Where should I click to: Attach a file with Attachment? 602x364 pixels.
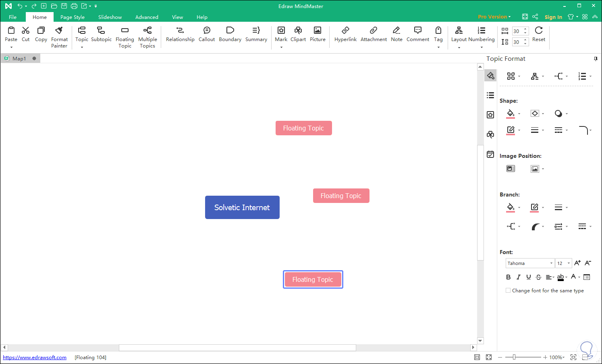374,34
